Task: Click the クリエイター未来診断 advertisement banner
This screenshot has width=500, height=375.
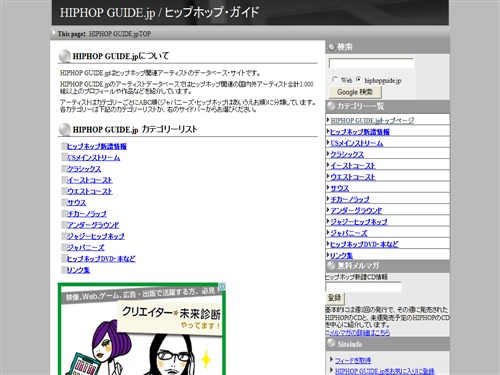Action: pyautogui.click(x=142, y=329)
